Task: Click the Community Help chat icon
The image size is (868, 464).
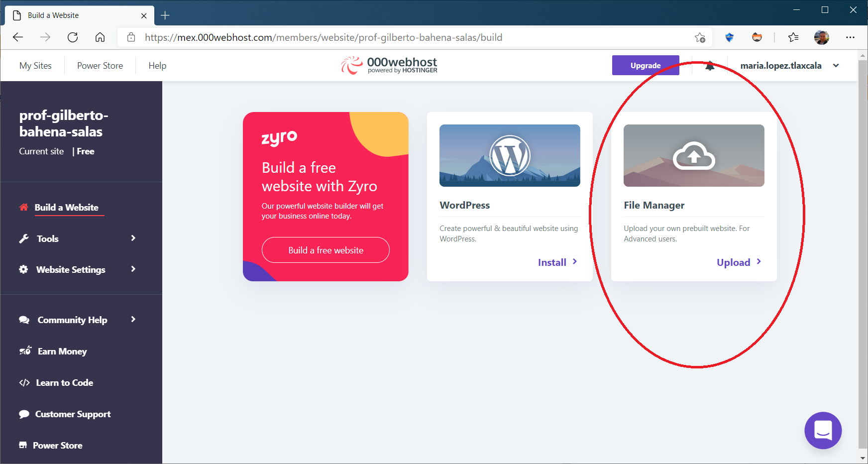Action: point(24,320)
